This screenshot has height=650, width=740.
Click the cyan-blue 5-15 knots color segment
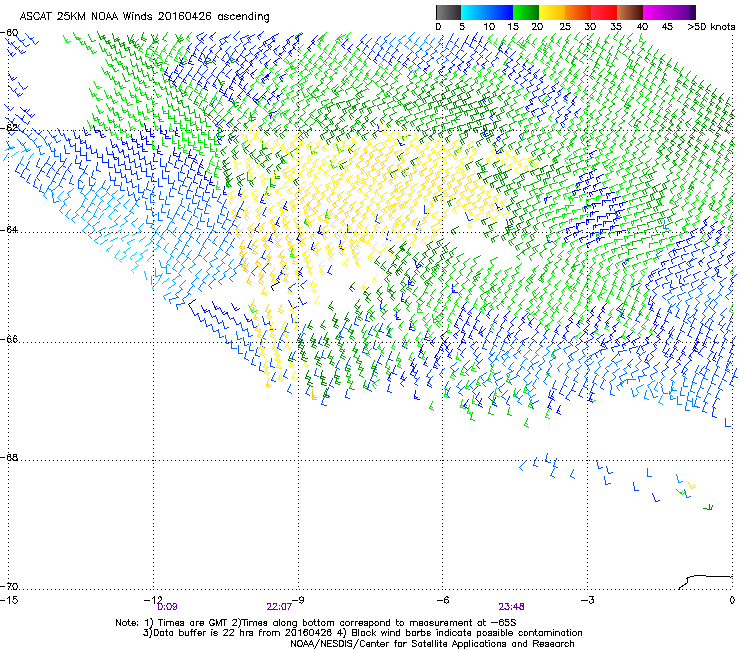coord(487,12)
